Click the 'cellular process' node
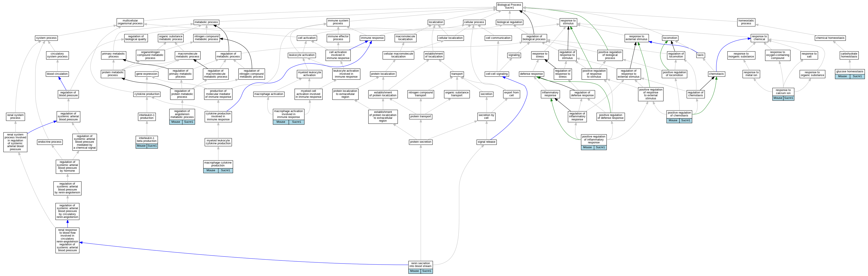 (474, 22)
